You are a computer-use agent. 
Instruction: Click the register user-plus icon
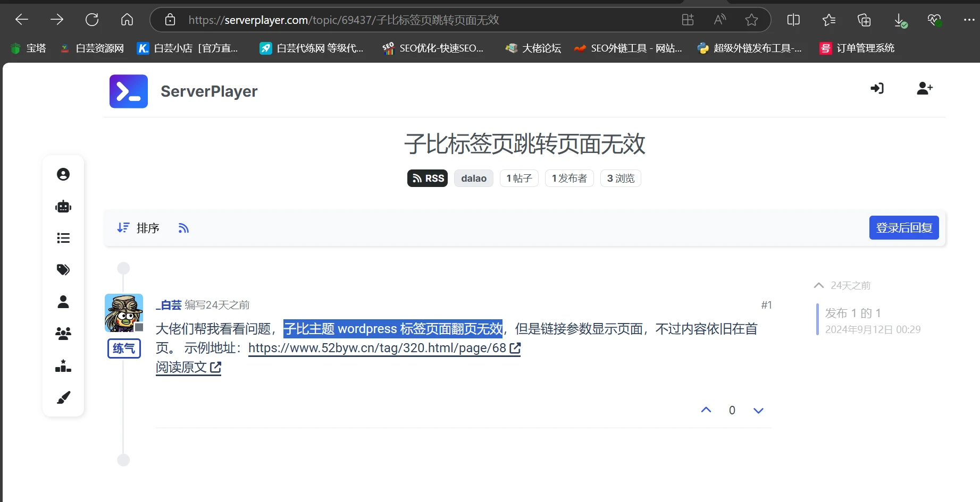(x=924, y=88)
